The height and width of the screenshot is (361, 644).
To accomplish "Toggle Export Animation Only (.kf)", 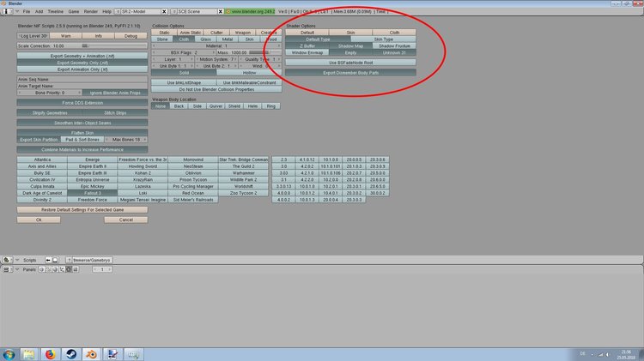I will [82, 69].
